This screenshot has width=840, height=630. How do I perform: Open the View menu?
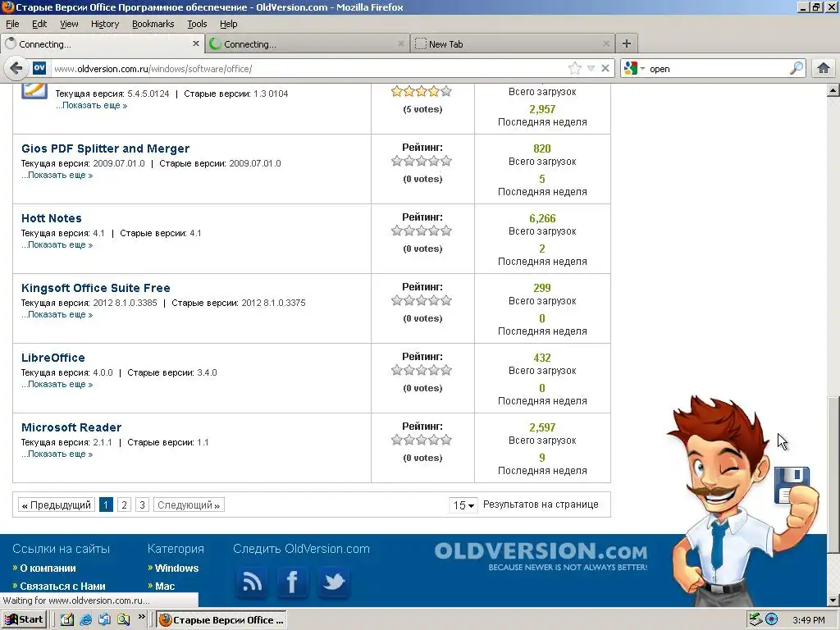point(69,24)
